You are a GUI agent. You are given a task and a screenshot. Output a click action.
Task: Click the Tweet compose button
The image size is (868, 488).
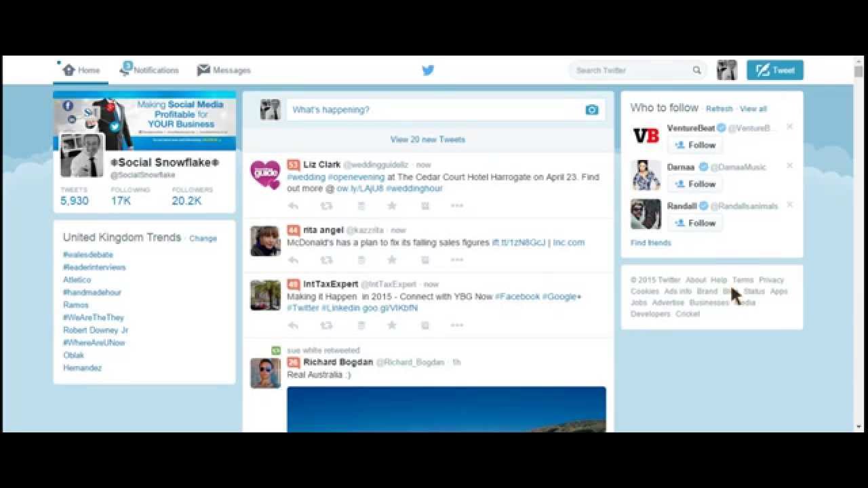pos(775,70)
